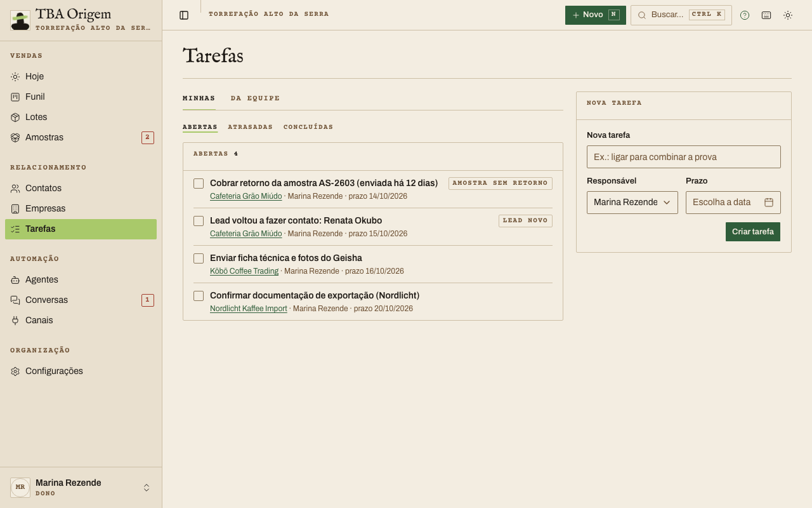Click the calendar icon in Prazo field

point(769,203)
